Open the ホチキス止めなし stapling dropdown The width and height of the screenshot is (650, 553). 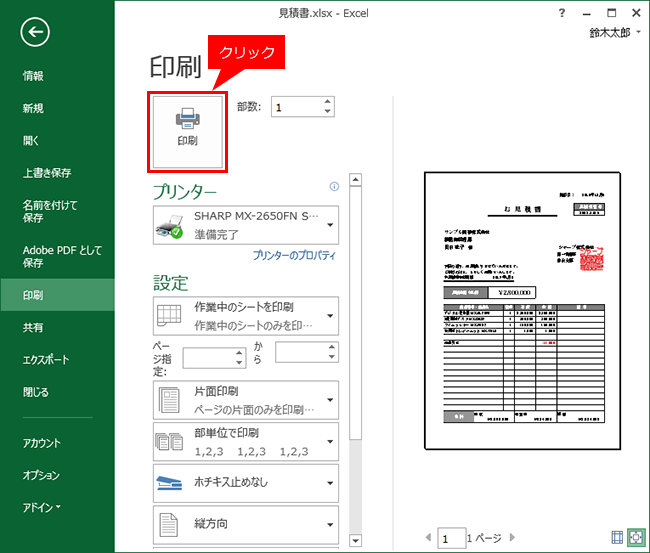(246, 483)
